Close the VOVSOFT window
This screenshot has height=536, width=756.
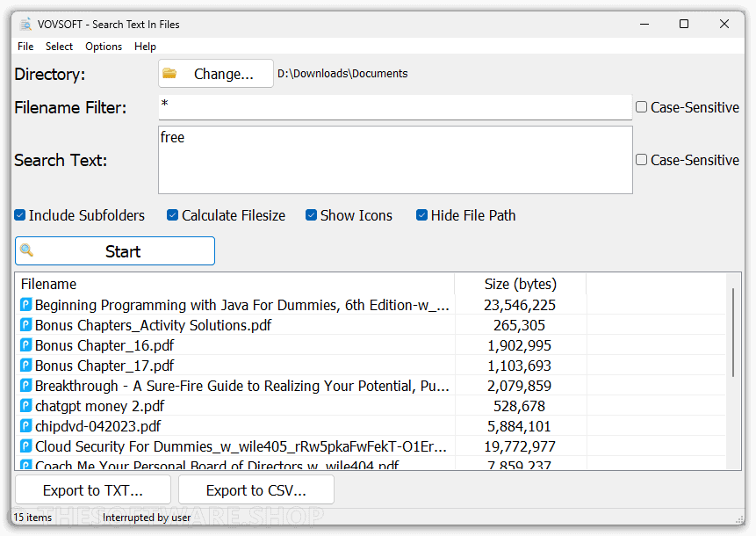[724, 24]
